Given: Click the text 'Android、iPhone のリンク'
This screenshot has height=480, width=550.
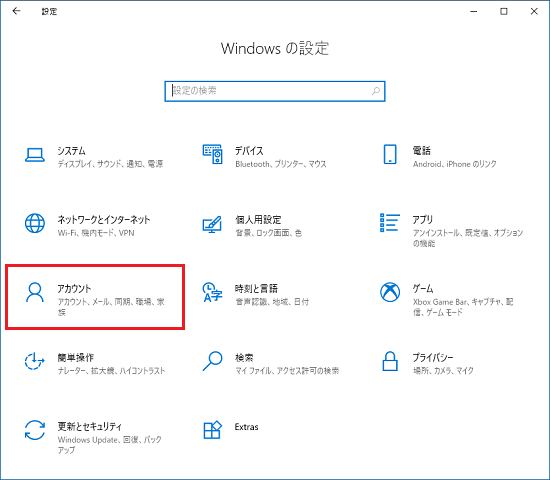Looking at the screenshot, I should 455,164.
